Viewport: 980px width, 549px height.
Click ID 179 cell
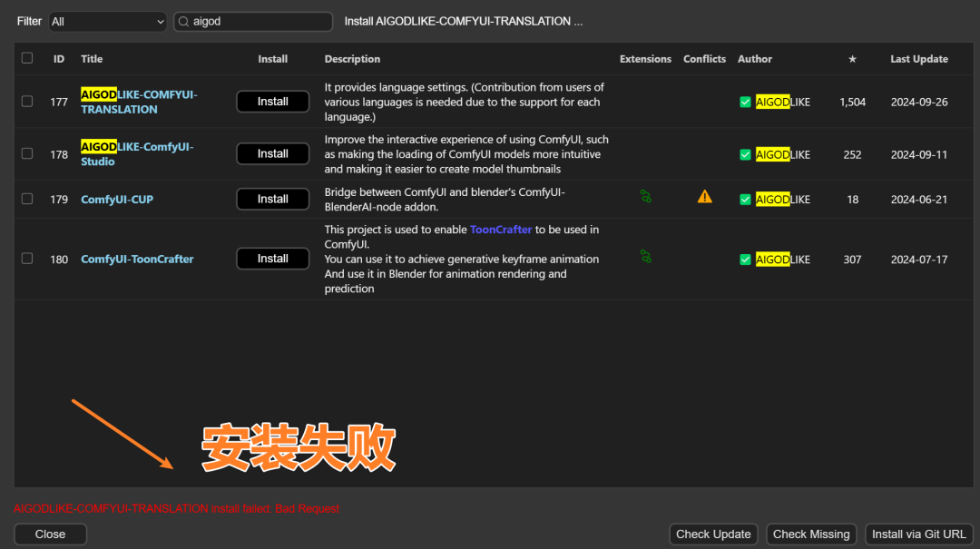[59, 200]
